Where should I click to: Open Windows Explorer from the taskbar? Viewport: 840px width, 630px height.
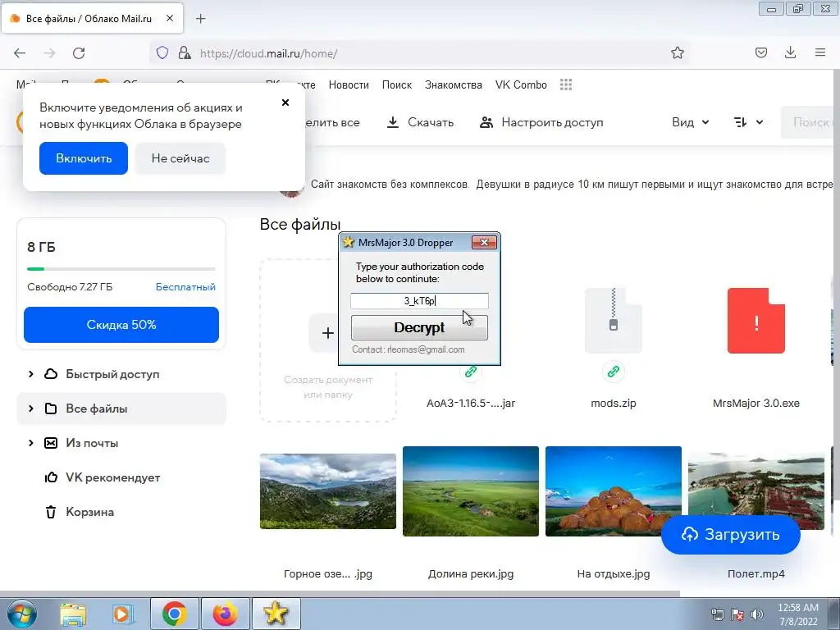click(73, 614)
